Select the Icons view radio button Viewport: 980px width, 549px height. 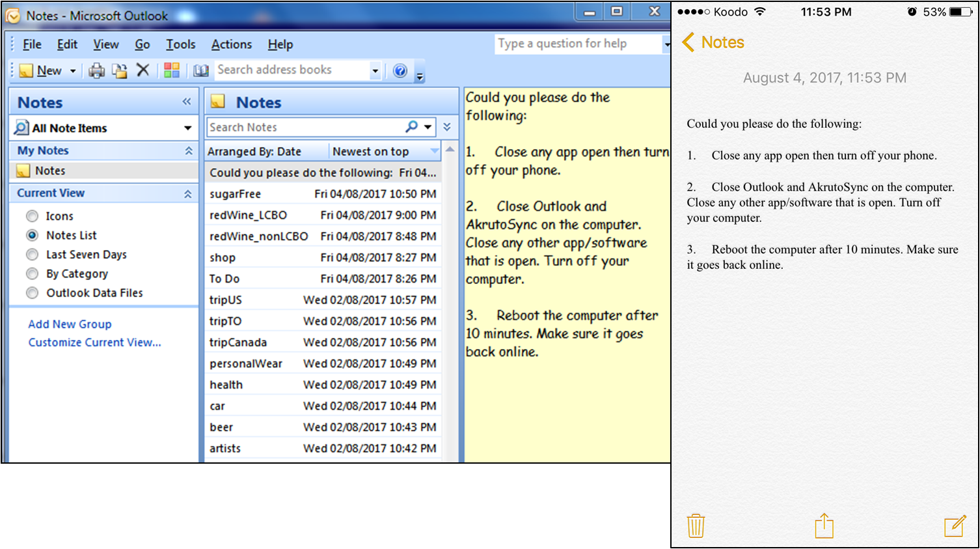(x=32, y=216)
